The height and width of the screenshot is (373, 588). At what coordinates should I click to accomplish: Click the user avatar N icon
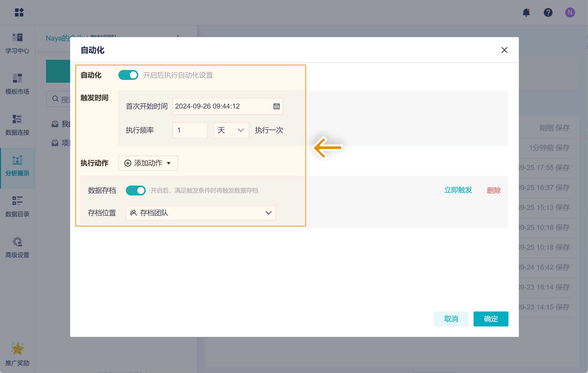pos(570,12)
